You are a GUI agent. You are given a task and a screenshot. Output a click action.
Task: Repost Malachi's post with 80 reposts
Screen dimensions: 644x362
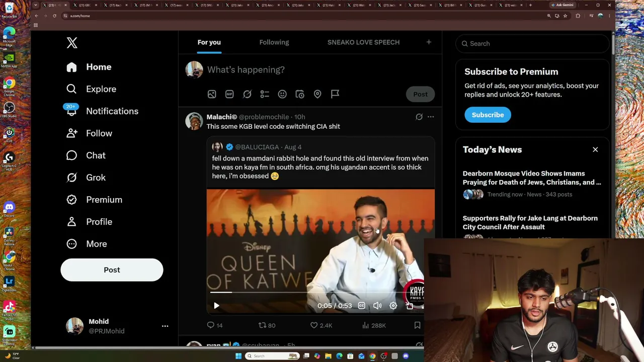[267, 325]
